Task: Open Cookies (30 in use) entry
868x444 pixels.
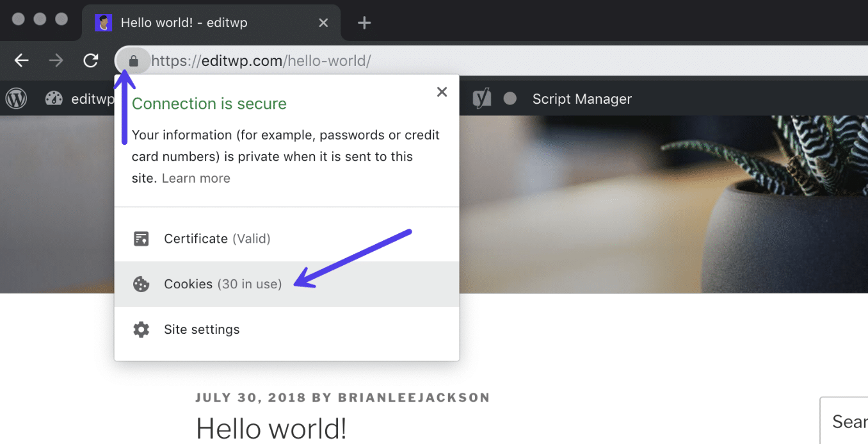Action: 223,284
